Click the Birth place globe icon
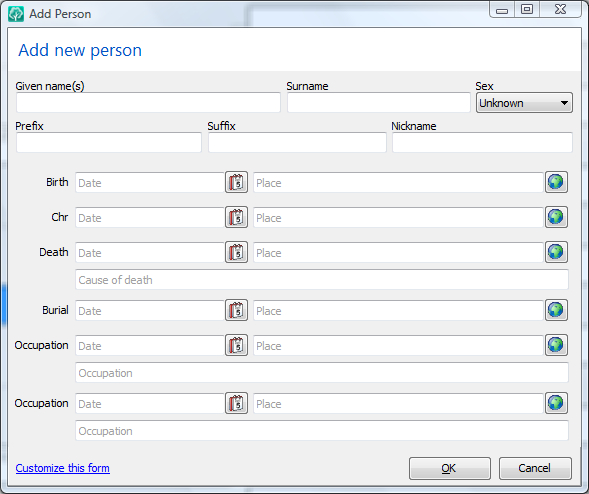 (556, 182)
